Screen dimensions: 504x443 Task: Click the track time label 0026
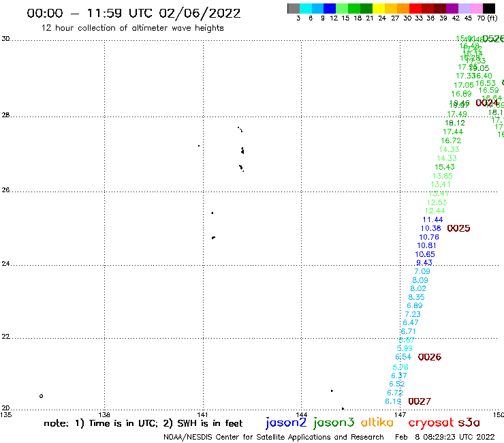pyautogui.click(x=430, y=357)
